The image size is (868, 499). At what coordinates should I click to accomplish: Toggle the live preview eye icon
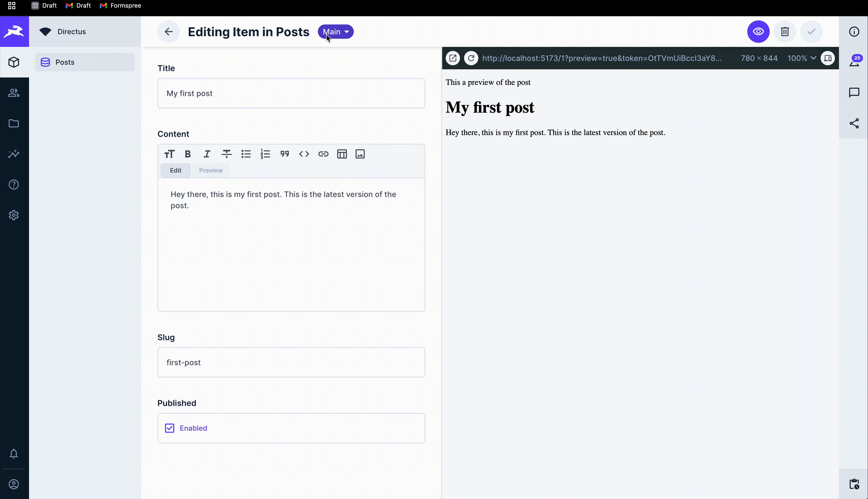(758, 32)
